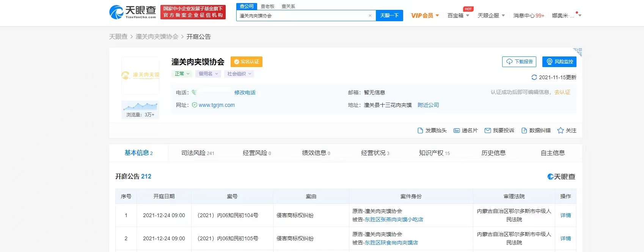644x252 pixels.
Task: Click the refresh icon next to 2021-11-15更新
Action: coord(534,77)
